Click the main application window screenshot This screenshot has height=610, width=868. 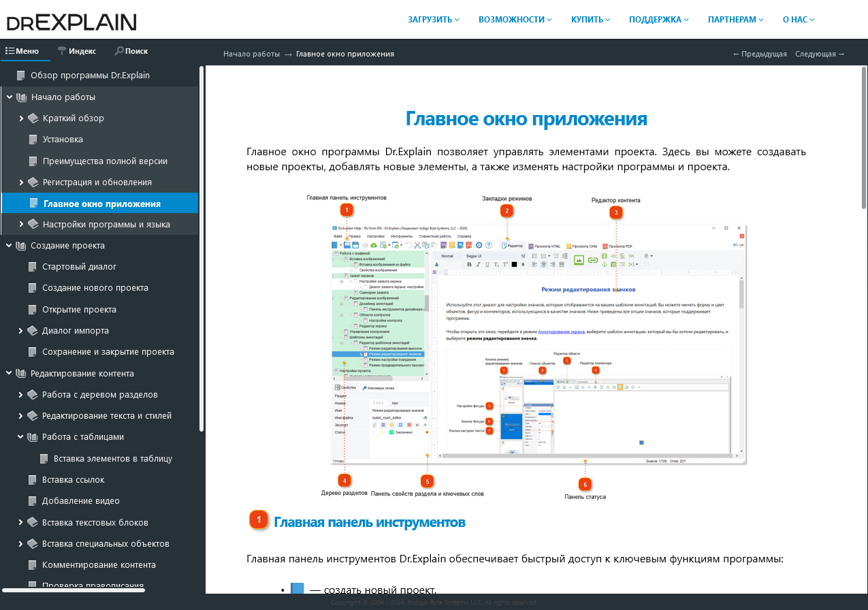(539, 344)
